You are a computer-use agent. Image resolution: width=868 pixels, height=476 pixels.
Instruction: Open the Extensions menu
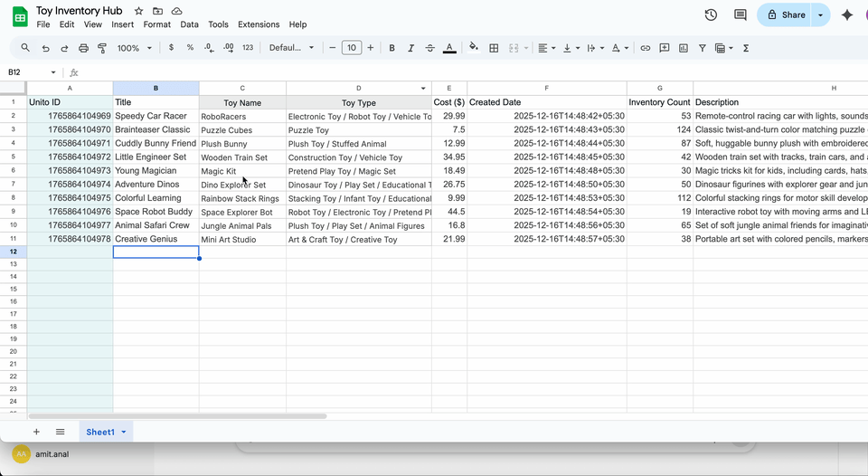tap(259, 24)
